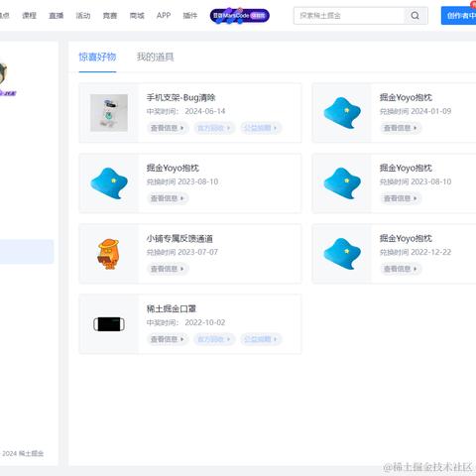Click the search magnifier icon
The image size is (476, 476).
pos(415,16)
